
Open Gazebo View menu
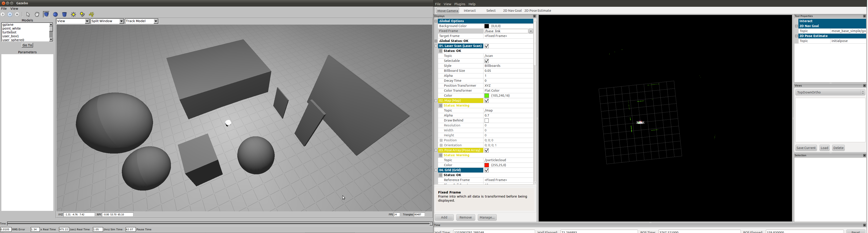14,9
